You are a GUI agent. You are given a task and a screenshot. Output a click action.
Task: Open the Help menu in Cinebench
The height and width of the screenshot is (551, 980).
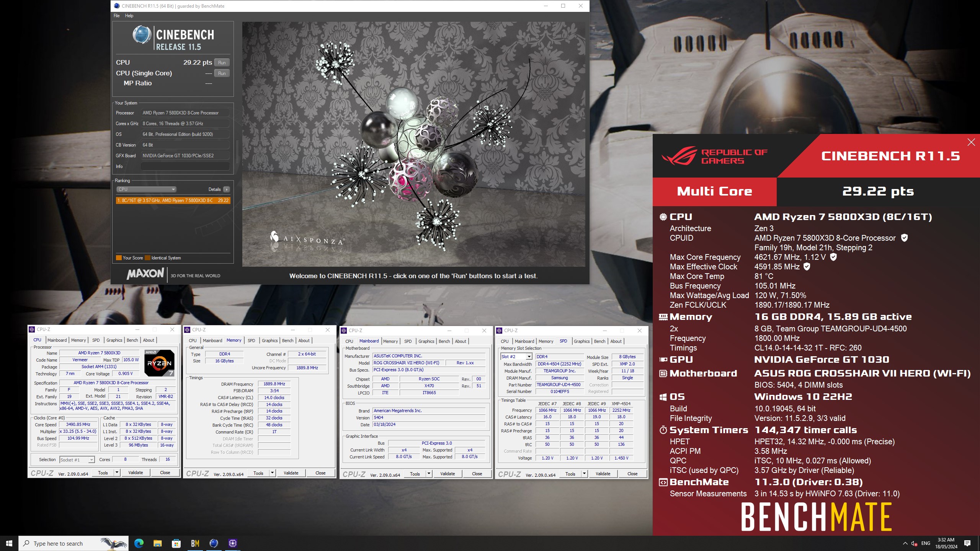[129, 16]
